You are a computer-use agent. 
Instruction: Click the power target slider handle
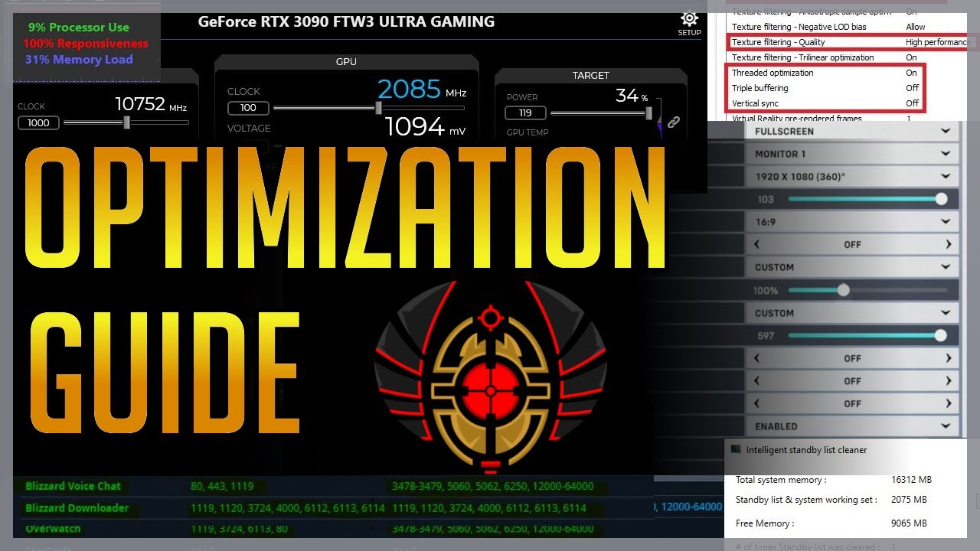pos(649,113)
